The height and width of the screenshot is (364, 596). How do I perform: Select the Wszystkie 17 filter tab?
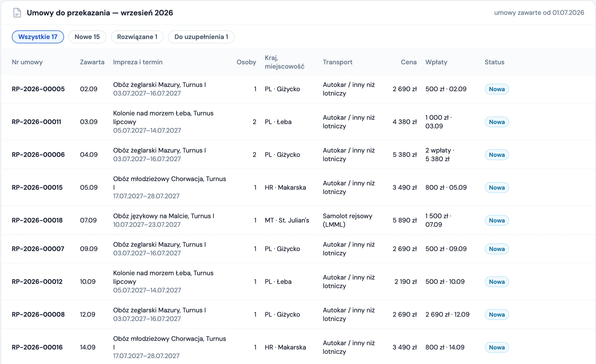pos(38,37)
